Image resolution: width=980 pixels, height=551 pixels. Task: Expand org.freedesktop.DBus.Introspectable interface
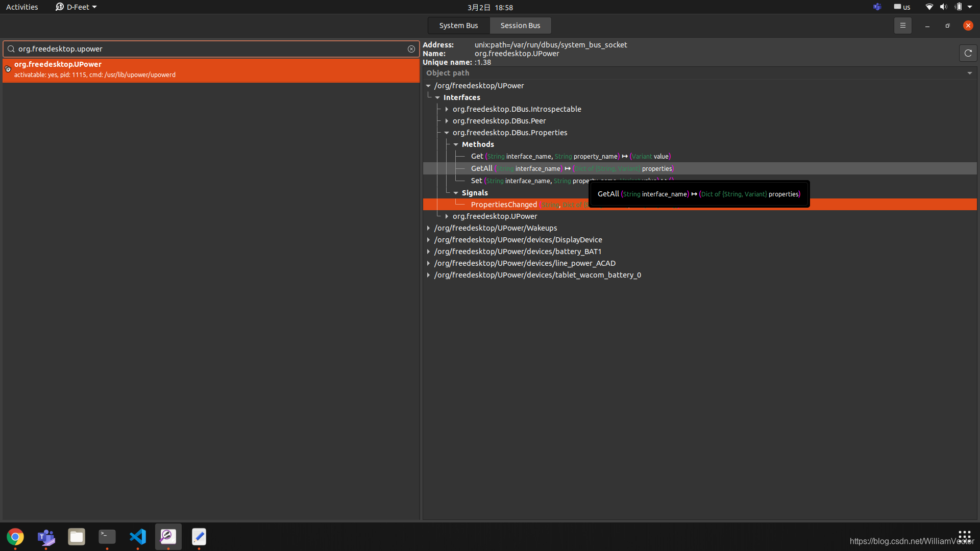click(x=447, y=109)
